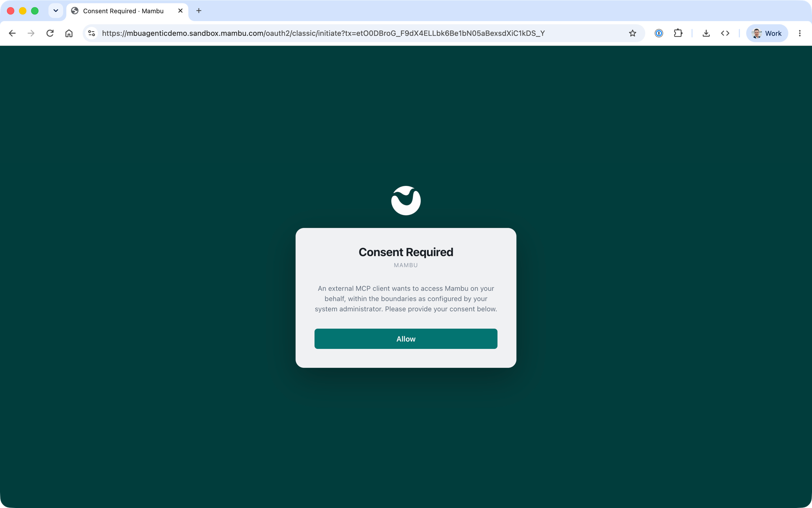
Task: Open the Work profile menu
Action: (x=767, y=33)
